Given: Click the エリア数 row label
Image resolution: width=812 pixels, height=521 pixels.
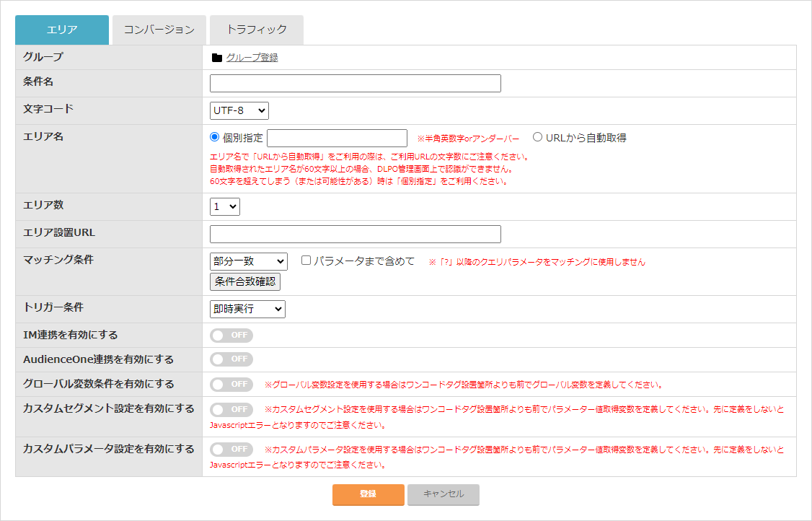Looking at the screenshot, I should click(43, 205).
